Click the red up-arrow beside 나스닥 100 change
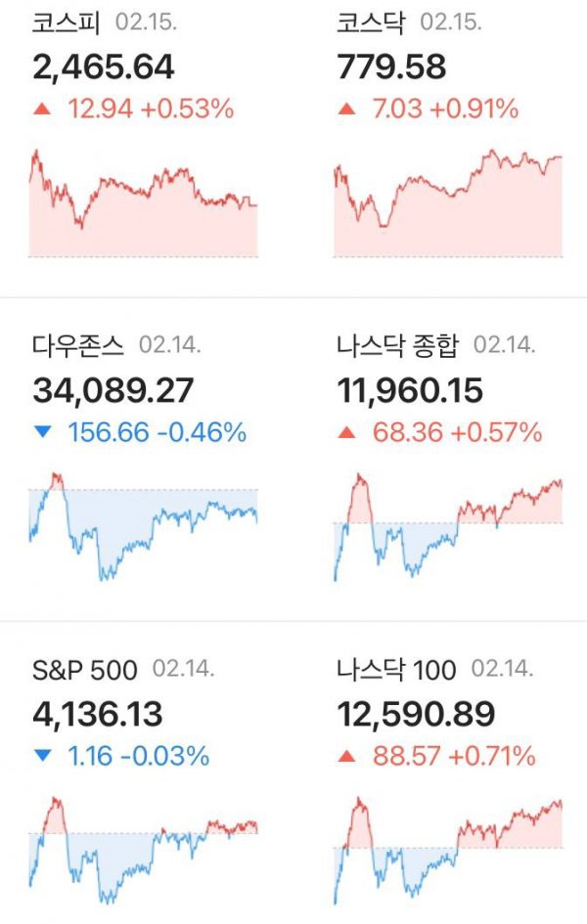The height and width of the screenshot is (924, 587). [x=346, y=756]
